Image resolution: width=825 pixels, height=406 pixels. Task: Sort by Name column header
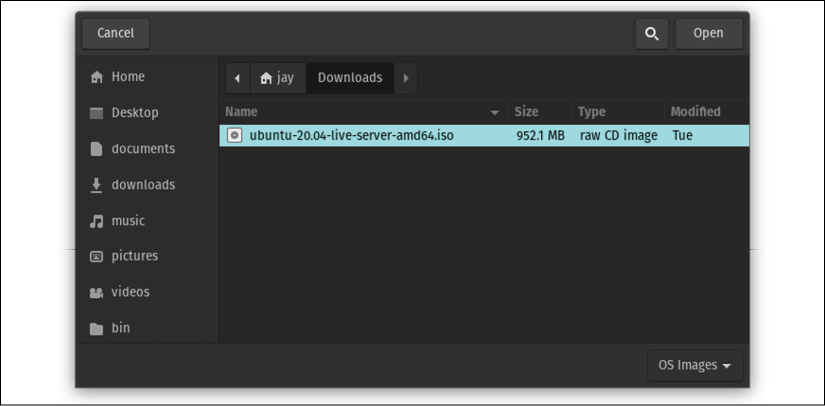363,112
